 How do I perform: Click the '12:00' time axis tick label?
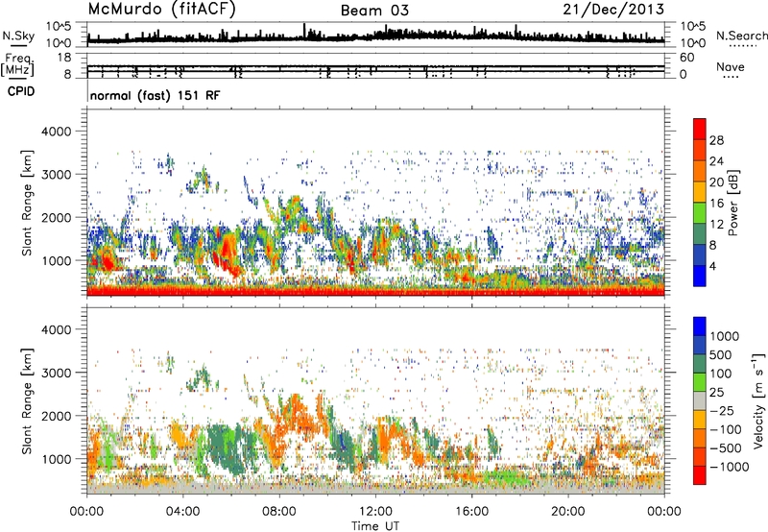[x=375, y=512]
